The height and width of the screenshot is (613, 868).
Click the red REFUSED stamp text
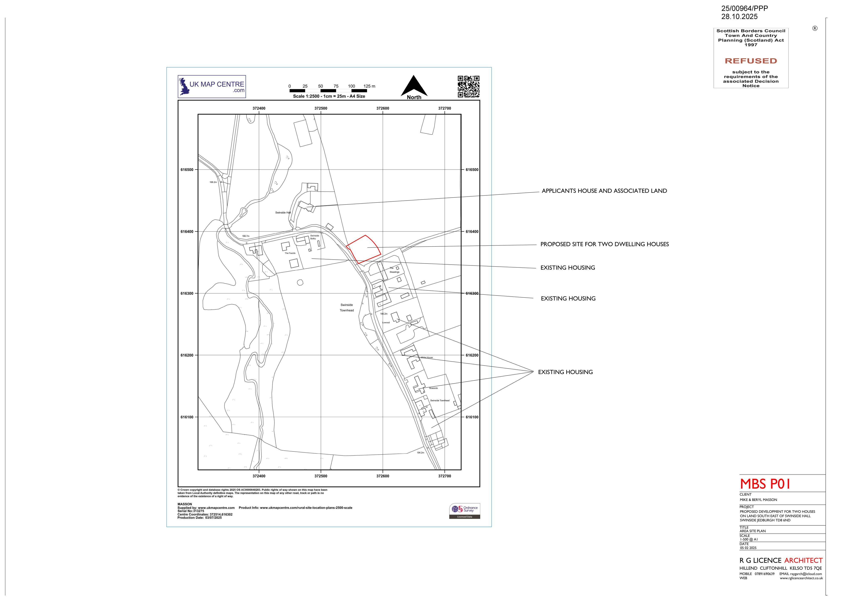[x=750, y=61]
